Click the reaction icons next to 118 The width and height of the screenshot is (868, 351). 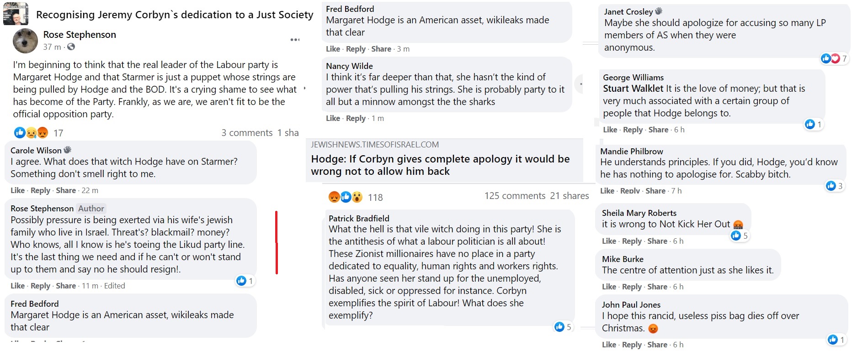point(346,197)
